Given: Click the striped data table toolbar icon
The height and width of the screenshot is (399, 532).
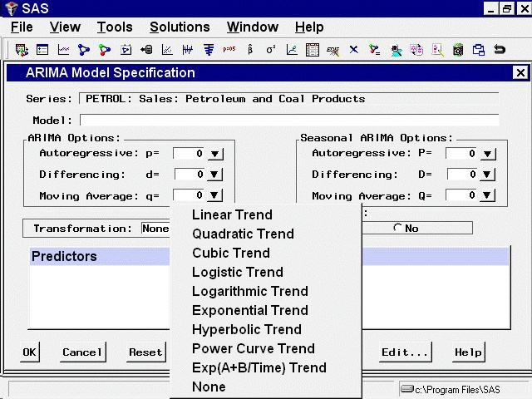Looking at the screenshot, I should [x=313, y=50].
